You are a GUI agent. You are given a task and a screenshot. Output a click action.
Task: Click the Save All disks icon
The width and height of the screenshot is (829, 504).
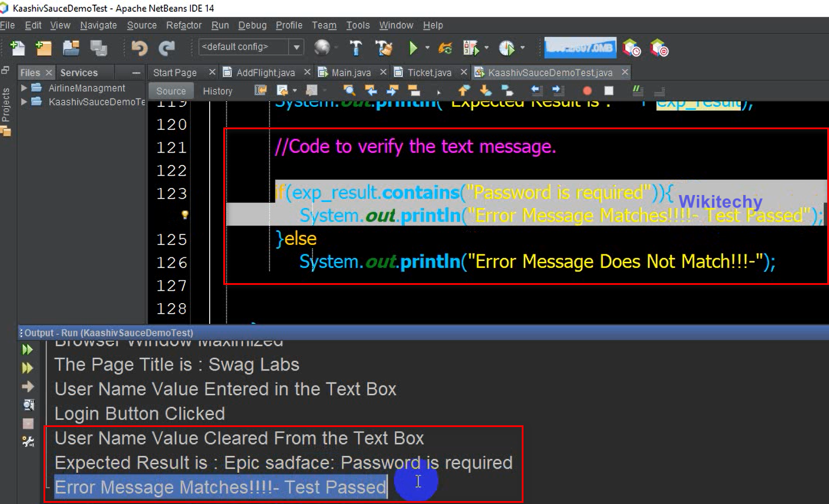(98, 48)
